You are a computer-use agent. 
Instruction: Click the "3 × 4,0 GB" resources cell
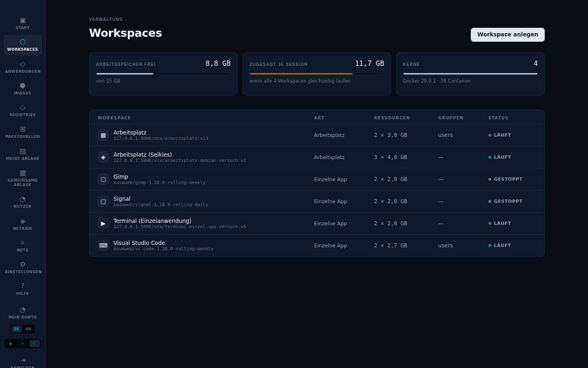[x=390, y=157]
